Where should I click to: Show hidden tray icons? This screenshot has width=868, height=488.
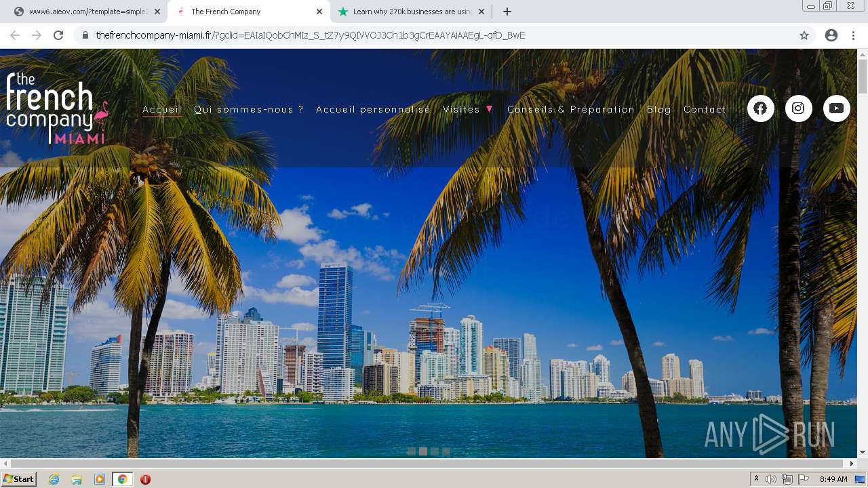(756, 479)
